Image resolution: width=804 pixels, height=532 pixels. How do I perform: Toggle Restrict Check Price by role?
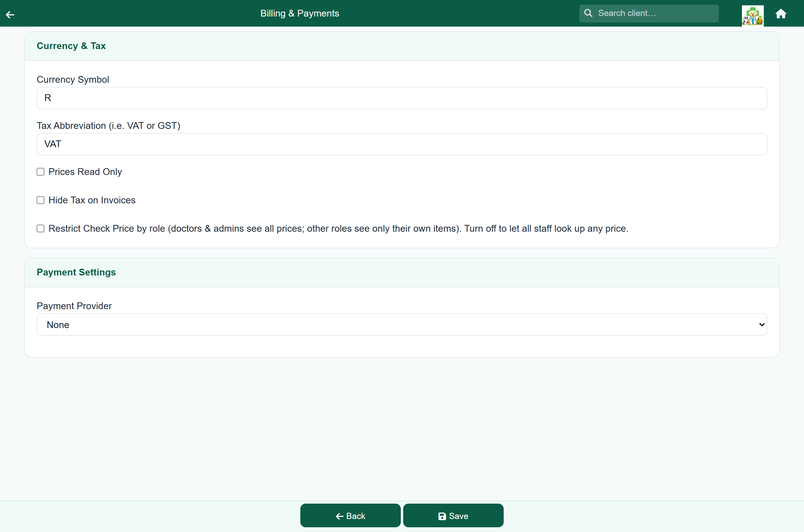41,229
